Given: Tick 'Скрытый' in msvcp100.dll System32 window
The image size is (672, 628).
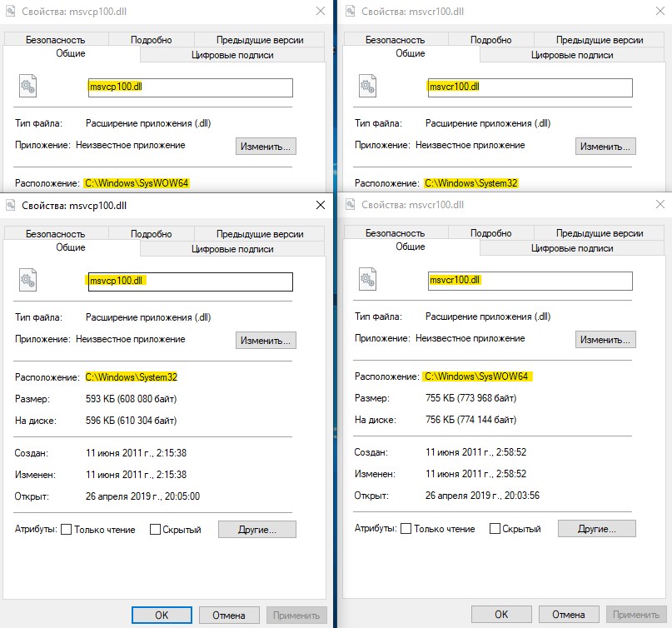Looking at the screenshot, I should (x=155, y=530).
